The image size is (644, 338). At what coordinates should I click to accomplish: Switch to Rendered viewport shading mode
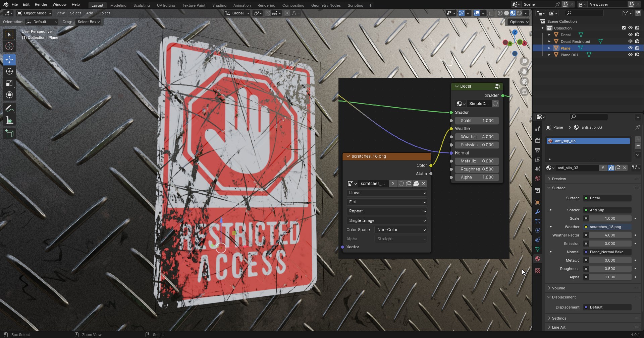(x=519, y=13)
